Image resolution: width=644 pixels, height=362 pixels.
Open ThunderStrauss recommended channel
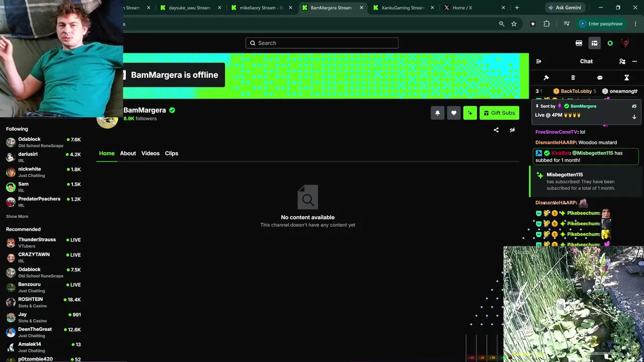point(43,243)
